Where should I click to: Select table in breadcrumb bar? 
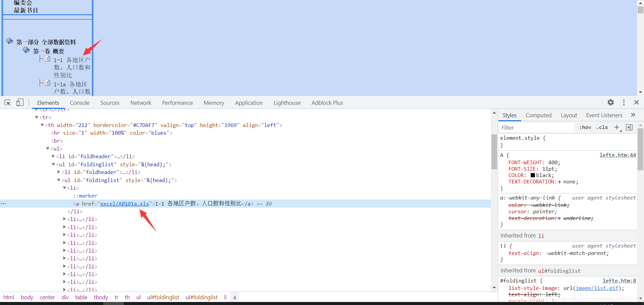tap(81, 297)
